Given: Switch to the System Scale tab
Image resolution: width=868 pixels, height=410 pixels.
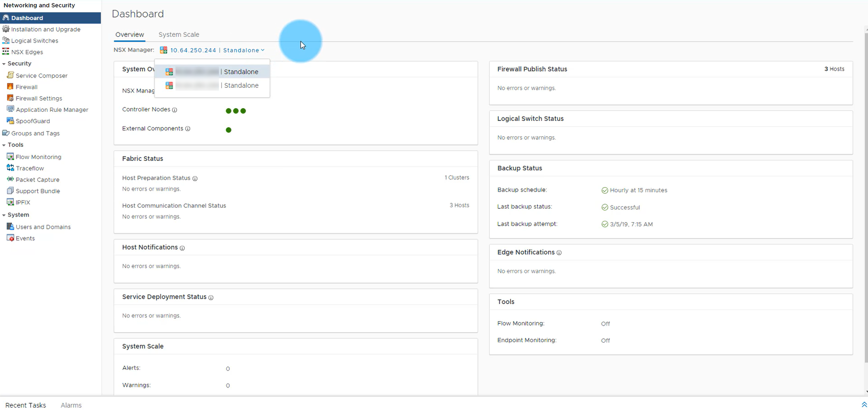Looking at the screenshot, I should point(179,34).
